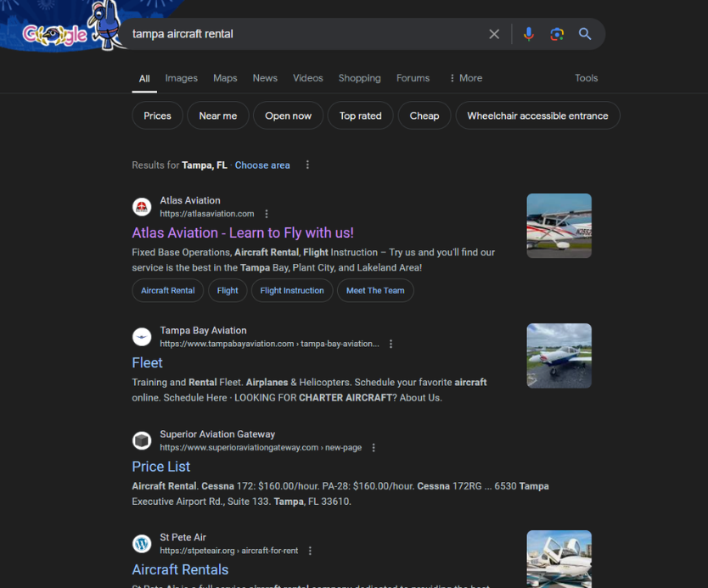Open the Forums tab
This screenshot has width=708, height=588.
coord(413,78)
